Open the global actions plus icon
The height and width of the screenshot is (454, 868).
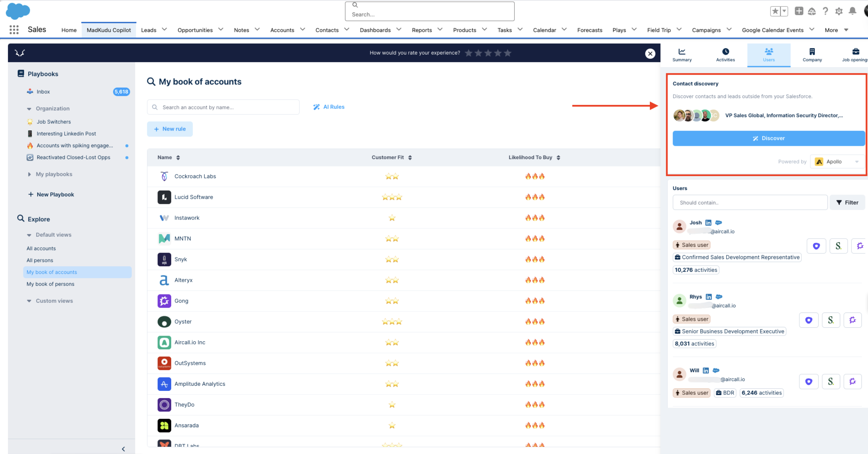point(799,11)
